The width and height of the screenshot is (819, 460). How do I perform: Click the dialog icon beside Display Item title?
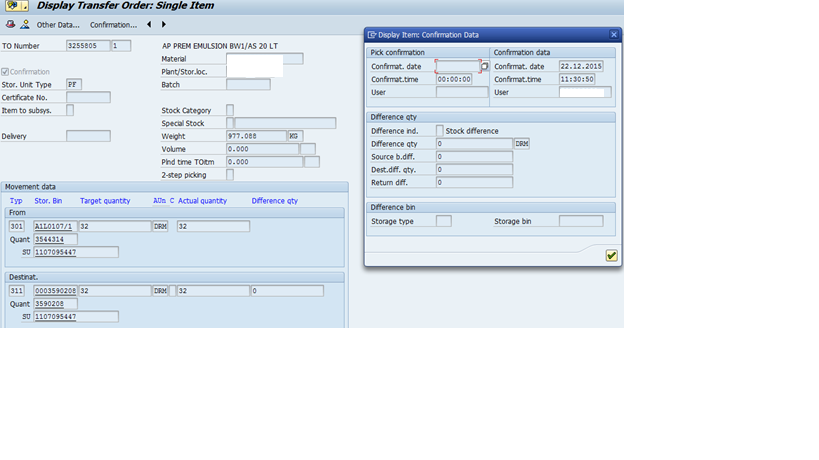[372, 35]
